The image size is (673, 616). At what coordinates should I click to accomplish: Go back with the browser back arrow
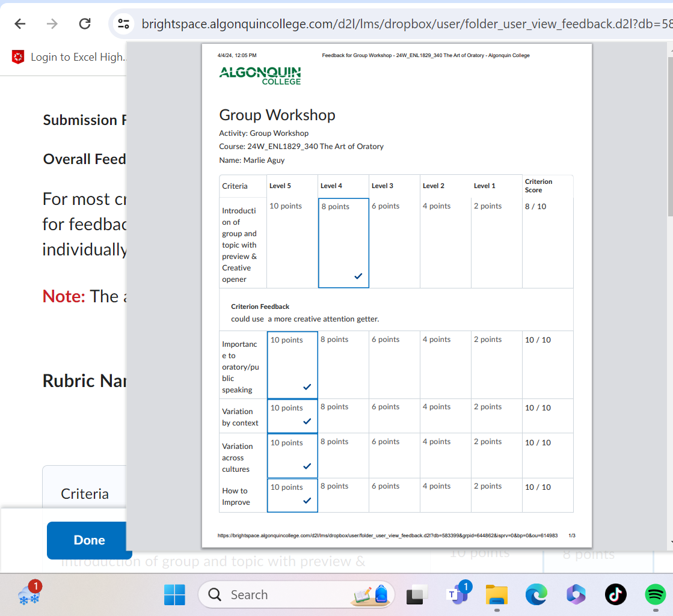pos(20,23)
